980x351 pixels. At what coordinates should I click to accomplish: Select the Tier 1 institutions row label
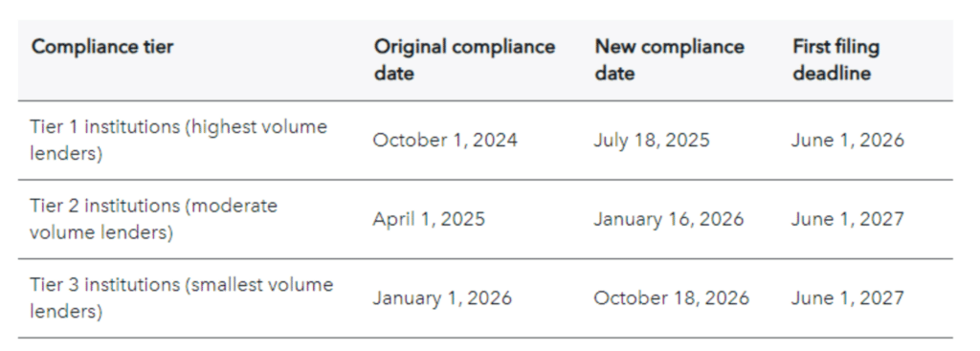click(178, 140)
